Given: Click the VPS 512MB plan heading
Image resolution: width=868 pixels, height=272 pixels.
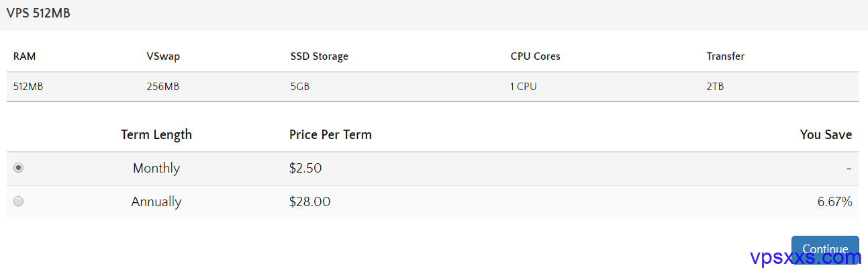Looking at the screenshot, I should point(38,13).
